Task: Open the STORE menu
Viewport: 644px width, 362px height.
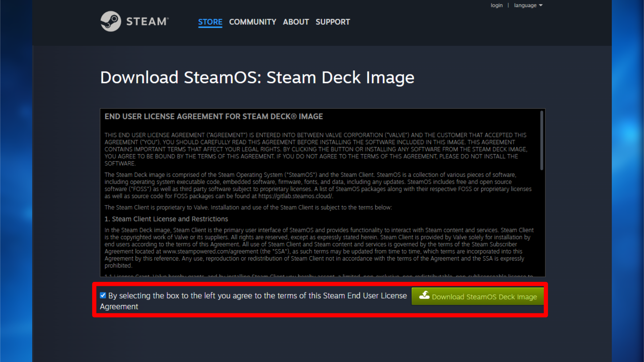Action: (x=210, y=22)
